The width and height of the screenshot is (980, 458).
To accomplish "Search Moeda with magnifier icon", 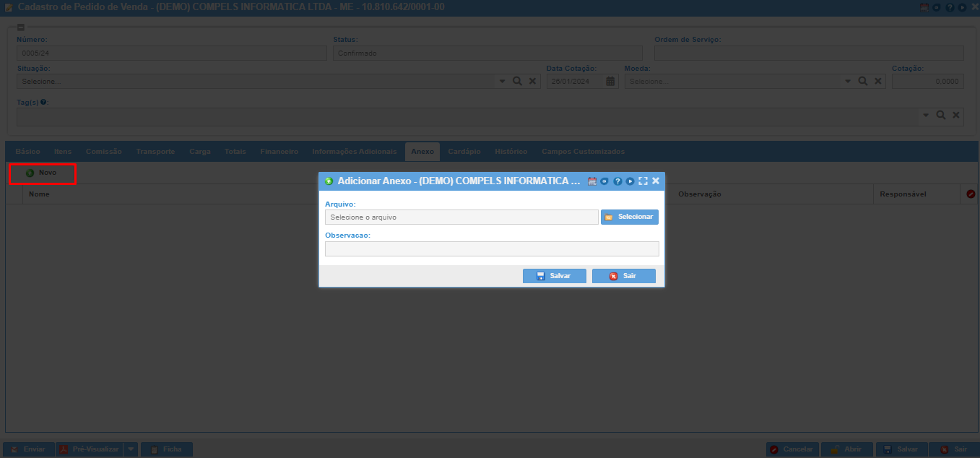I will [862, 82].
